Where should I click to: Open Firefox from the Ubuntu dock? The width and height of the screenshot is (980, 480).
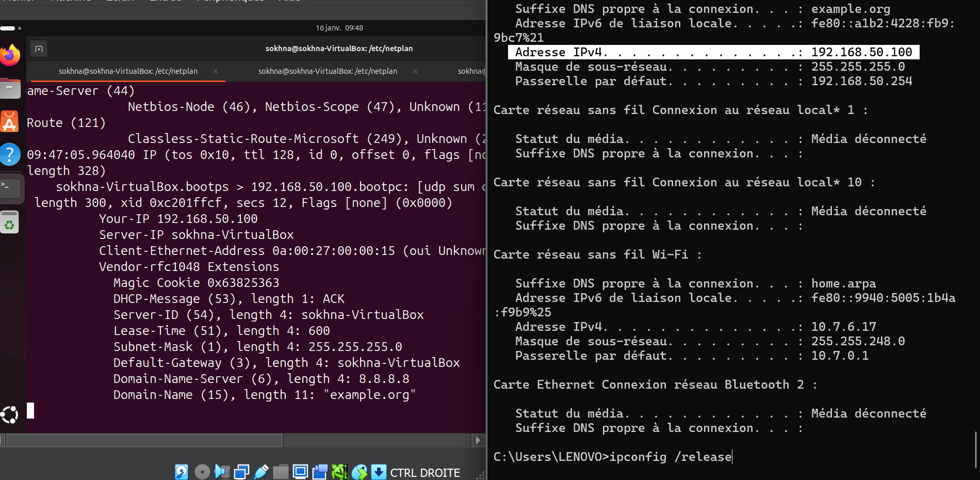coord(9,55)
